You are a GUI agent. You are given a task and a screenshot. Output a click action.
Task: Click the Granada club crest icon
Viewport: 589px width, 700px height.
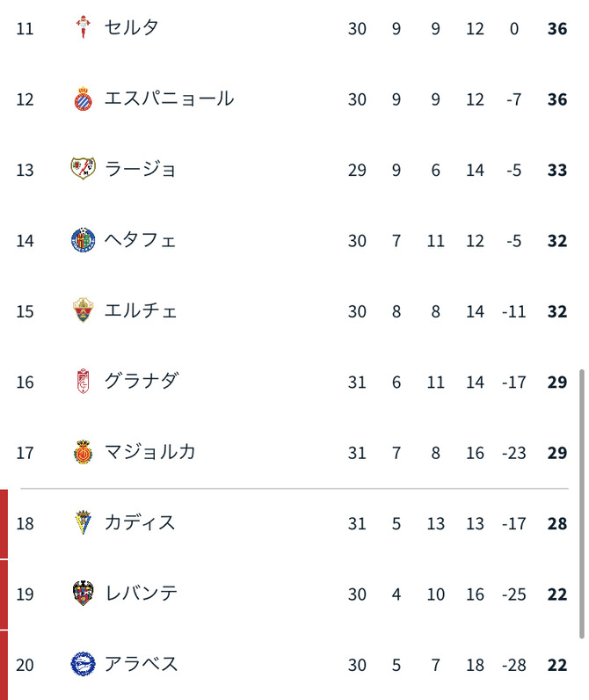coord(83,382)
